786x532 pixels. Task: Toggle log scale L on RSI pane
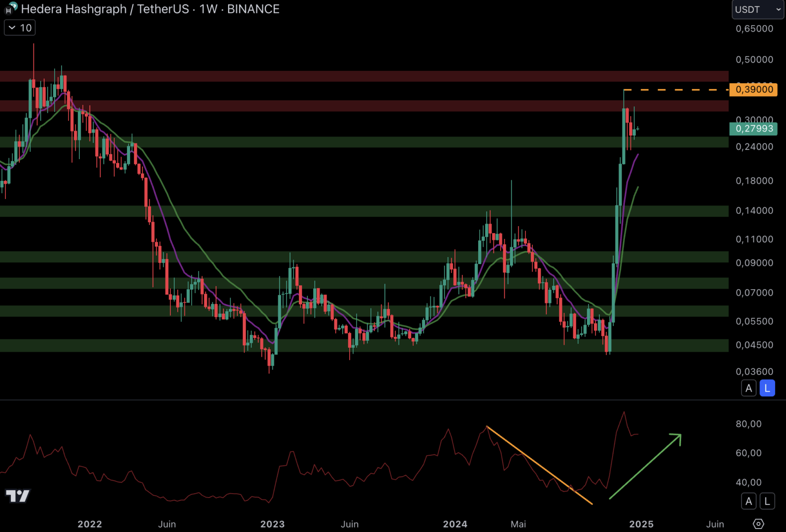point(767,501)
